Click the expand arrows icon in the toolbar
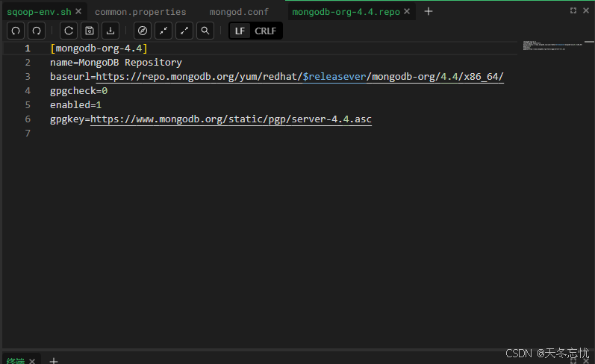Screen dimensions: 595x364 (x=184, y=31)
